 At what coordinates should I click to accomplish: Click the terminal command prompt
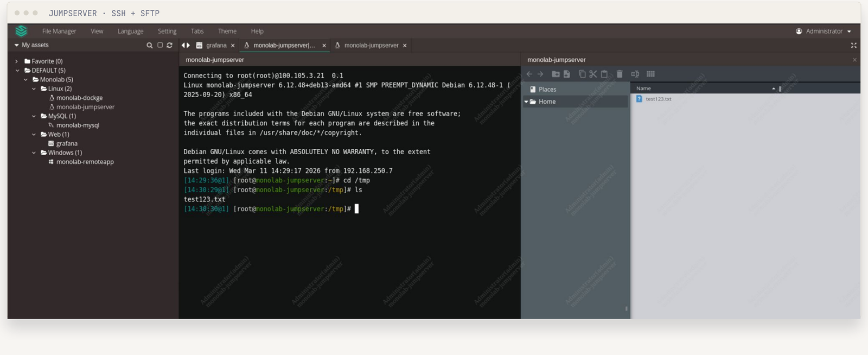356,209
